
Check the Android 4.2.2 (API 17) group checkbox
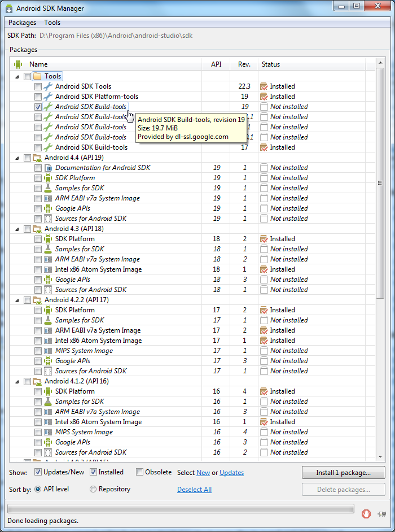coord(27,300)
